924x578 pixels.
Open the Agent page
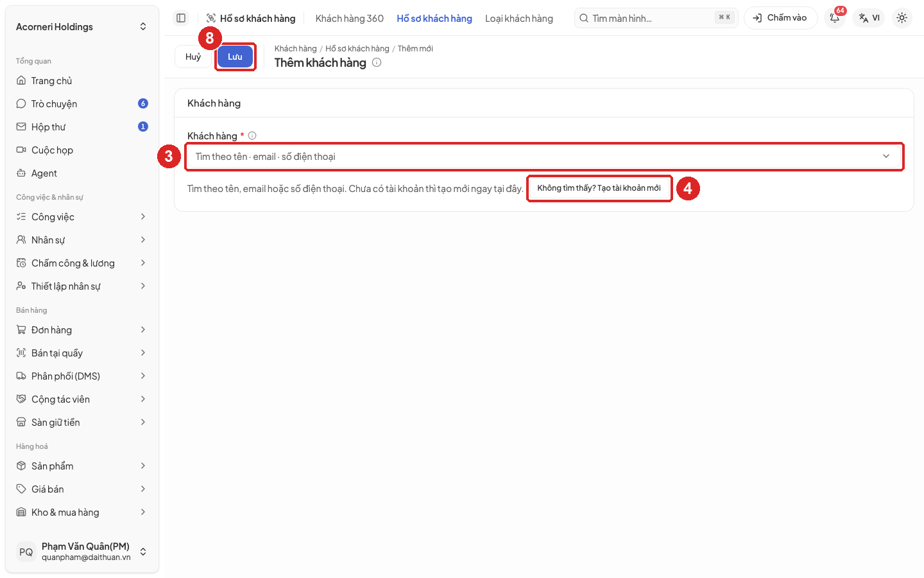[x=82, y=173]
